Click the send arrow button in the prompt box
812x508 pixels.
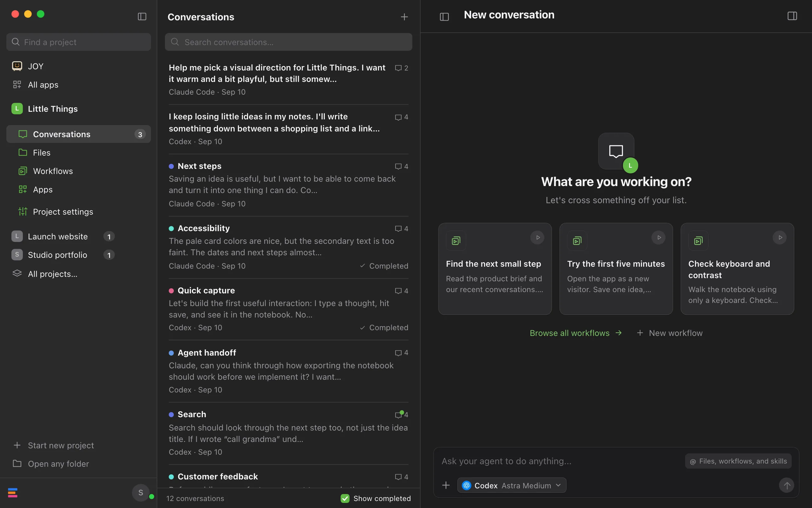pyautogui.click(x=787, y=485)
